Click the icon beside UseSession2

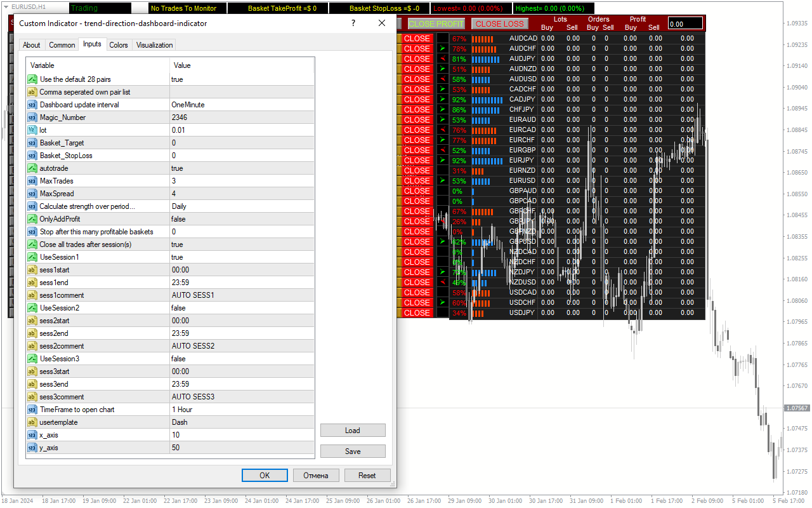[32, 308]
